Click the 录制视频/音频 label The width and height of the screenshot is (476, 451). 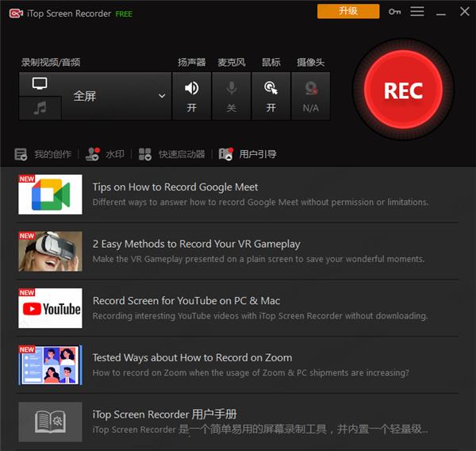pyautogui.click(x=51, y=62)
